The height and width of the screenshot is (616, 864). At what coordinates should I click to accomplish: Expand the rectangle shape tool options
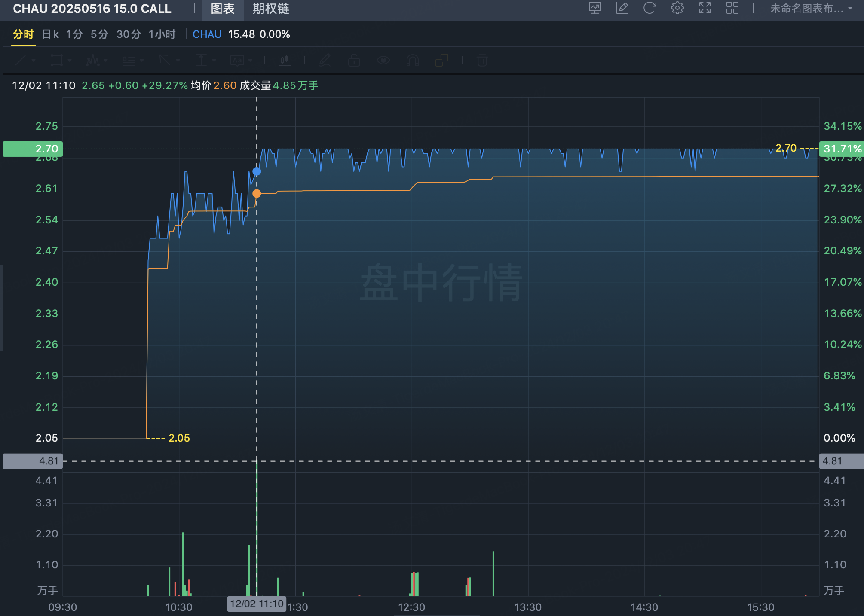[70, 61]
